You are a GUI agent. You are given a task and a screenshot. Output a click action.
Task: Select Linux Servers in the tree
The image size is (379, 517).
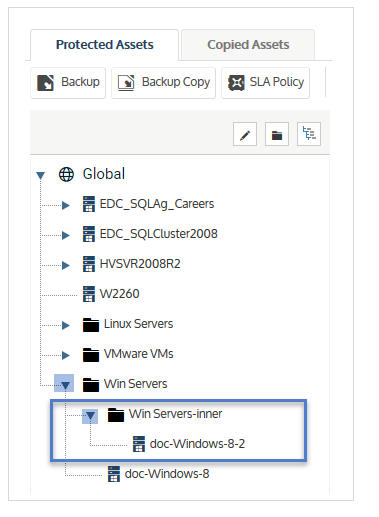(138, 324)
